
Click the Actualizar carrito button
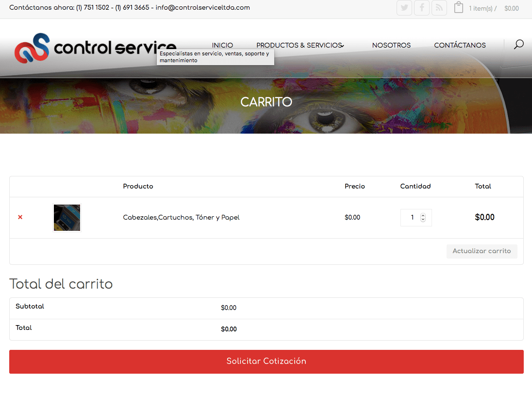(x=482, y=251)
